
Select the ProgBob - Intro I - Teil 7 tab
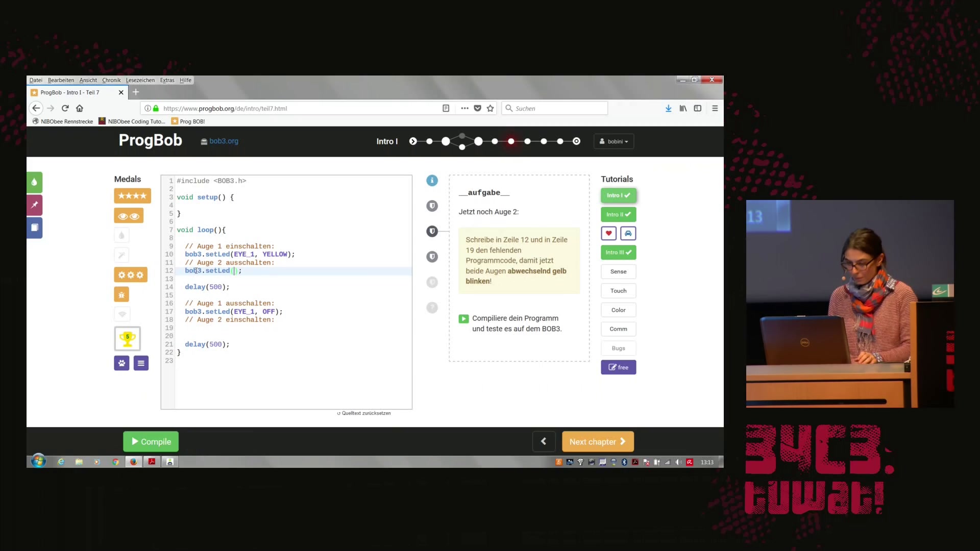(77, 92)
